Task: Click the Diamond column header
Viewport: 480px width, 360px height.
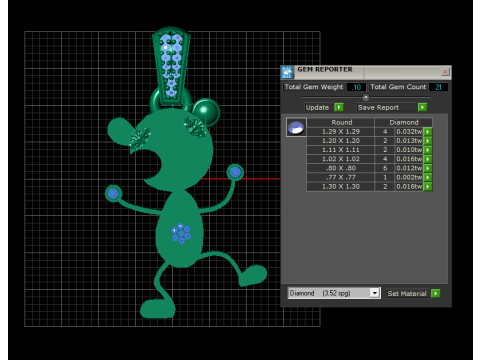Action: click(x=404, y=122)
